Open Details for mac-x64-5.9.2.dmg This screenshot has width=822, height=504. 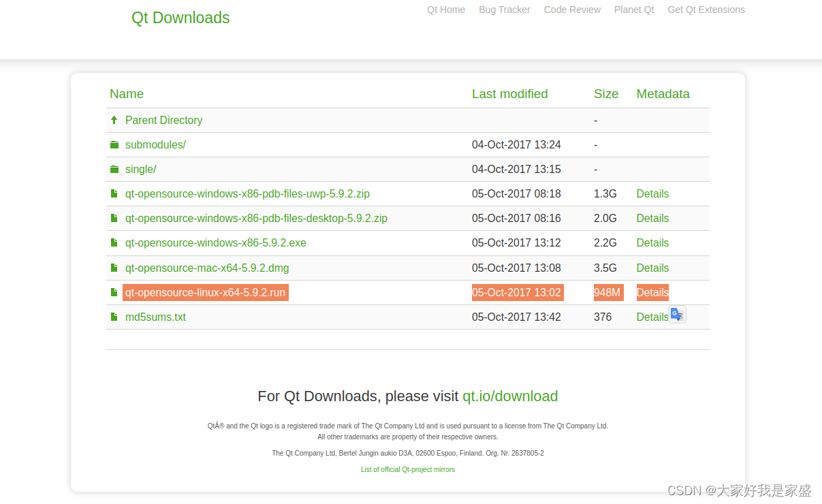tap(652, 268)
